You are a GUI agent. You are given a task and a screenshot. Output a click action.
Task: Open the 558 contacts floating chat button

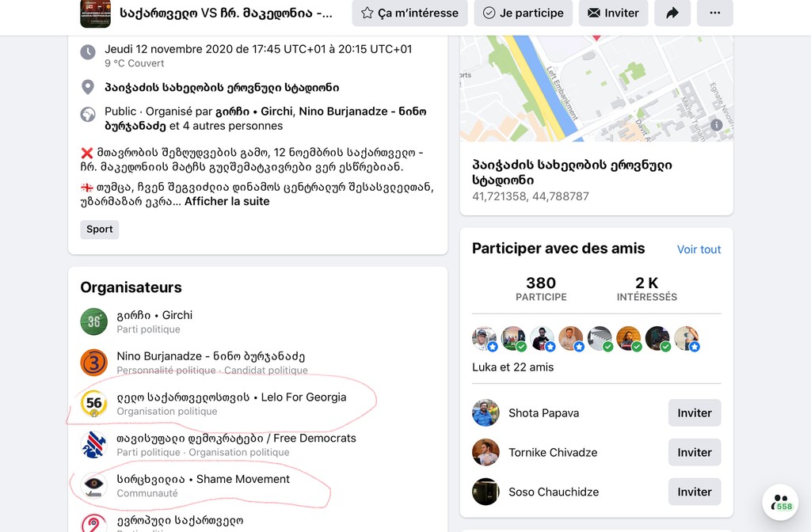pyautogui.click(x=780, y=502)
